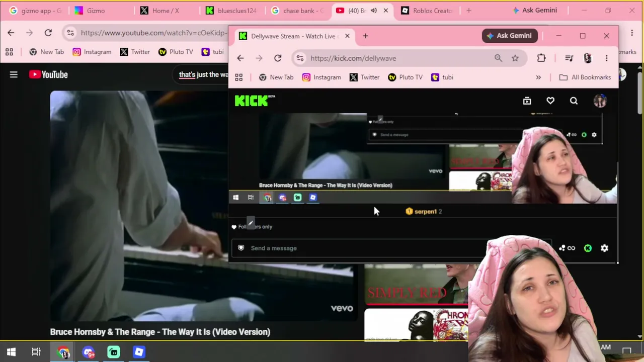Switch to the chase bank tab
The image size is (644, 362).
pyautogui.click(x=296, y=11)
